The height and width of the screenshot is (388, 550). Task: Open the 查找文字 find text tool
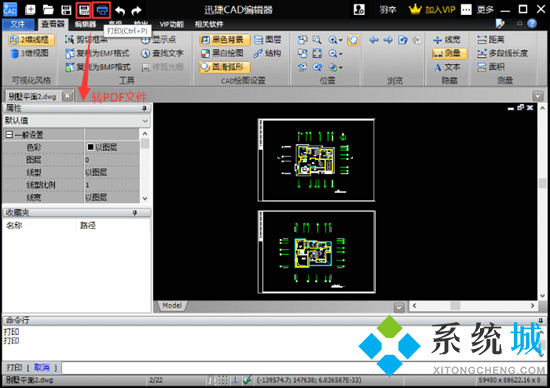pos(162,53)
